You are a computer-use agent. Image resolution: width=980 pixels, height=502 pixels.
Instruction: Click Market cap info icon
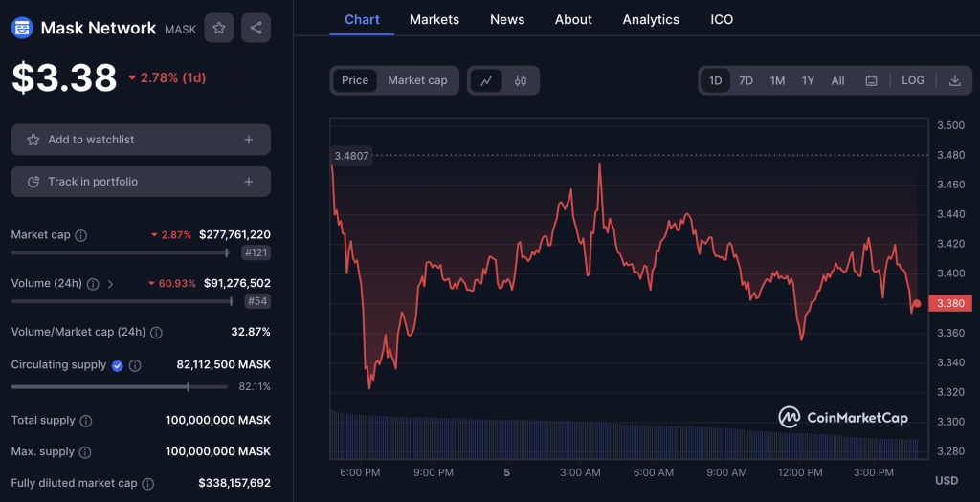[81, 235]
